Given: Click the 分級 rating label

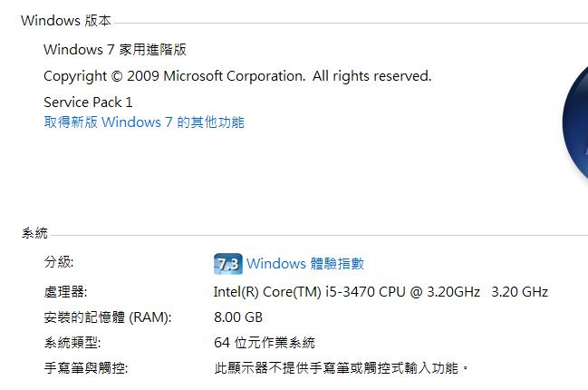Looking at the screenshot, I should click(58, 262).
